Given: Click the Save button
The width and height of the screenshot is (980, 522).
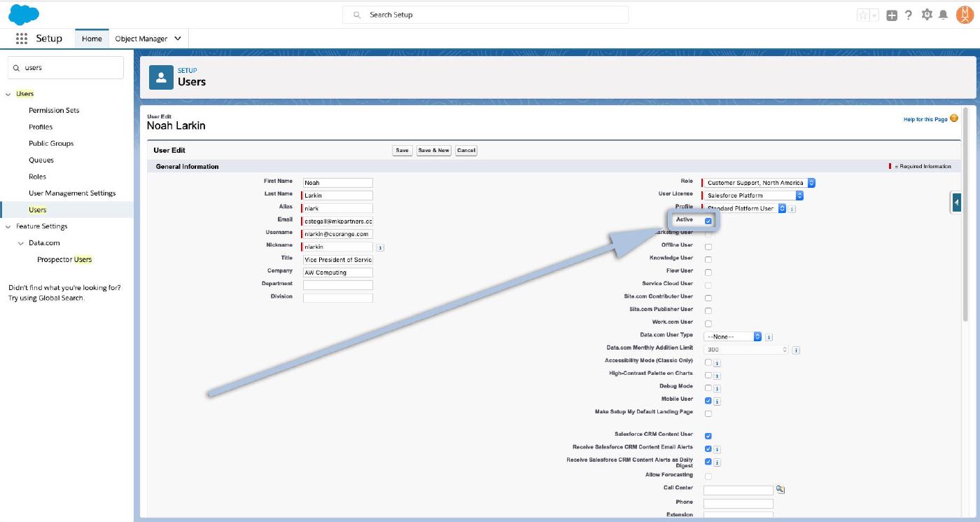Looking at the screenshot, I should [x=402, y=150].
